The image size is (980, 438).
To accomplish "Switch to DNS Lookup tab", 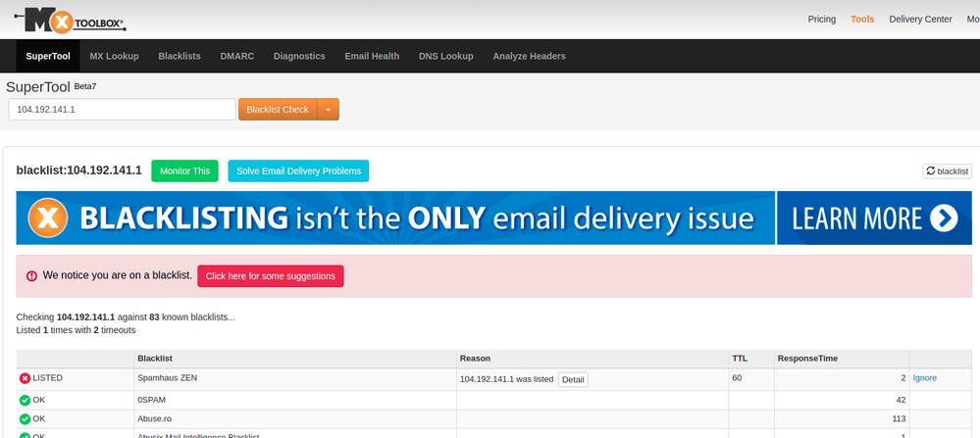I will click(x=446, y=56).
